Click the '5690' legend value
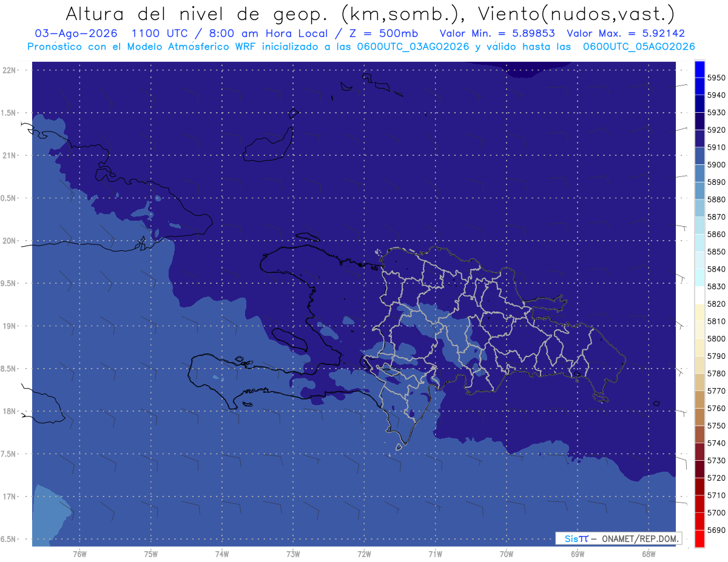 (716, 530)
